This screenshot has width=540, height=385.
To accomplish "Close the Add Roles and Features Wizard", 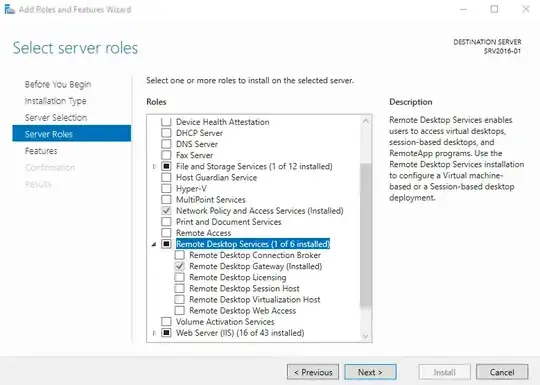I will 526,9.
